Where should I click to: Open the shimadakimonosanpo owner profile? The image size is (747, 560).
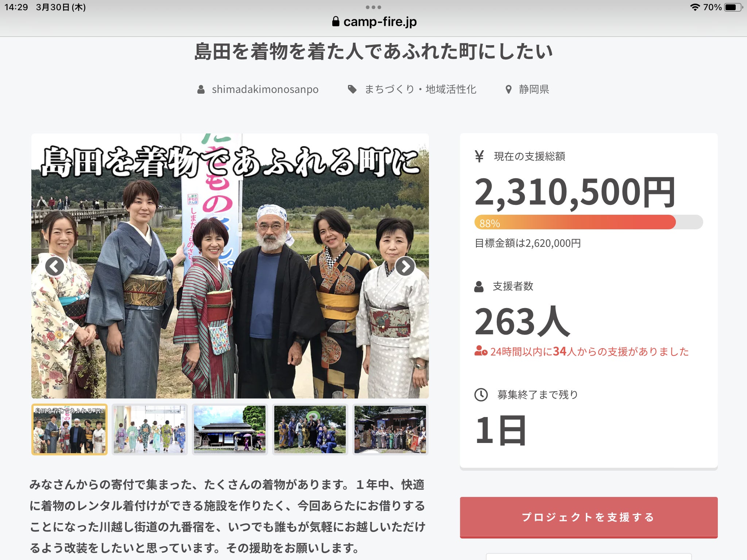coord(265,89)
